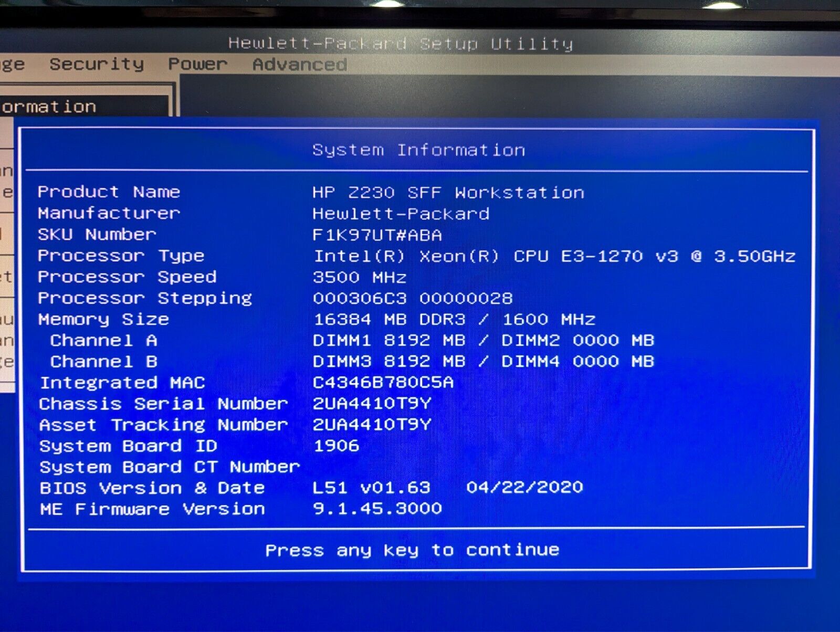Screen dimensions: 840x632
Task: Select the BIOS date 04/22/2020
Action: (x=524, y=487)
